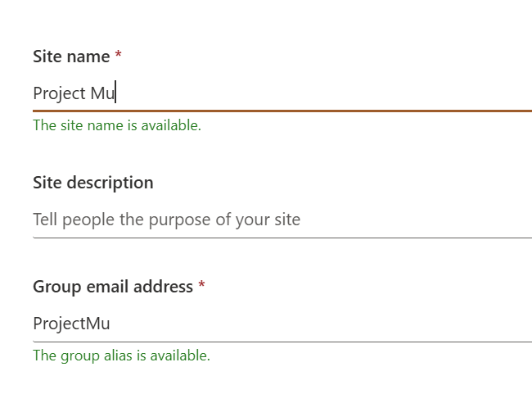Click the "Site description" label
532x394 pixels.
(x=92, y=183)
